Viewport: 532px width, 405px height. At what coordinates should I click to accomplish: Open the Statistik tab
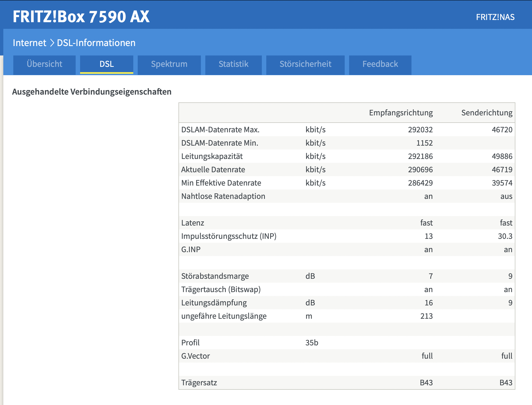[x=233, y=64]
